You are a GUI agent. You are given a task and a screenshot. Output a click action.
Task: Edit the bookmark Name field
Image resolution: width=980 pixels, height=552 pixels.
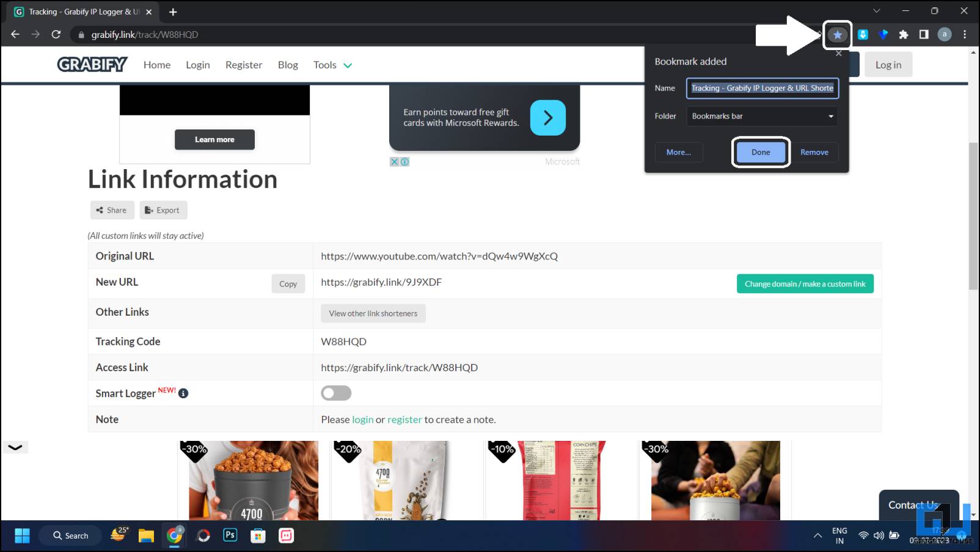pyautogui.click(x=762, y=88)
